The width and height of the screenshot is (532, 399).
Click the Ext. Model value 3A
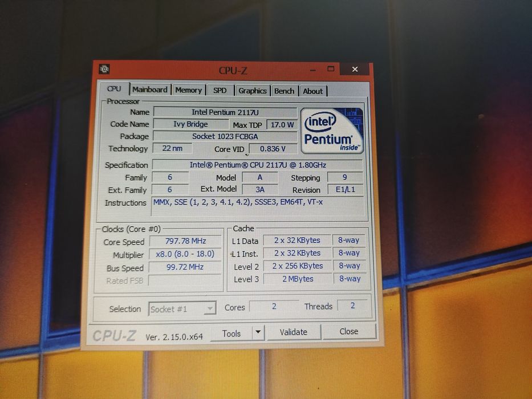coord(260,189)
